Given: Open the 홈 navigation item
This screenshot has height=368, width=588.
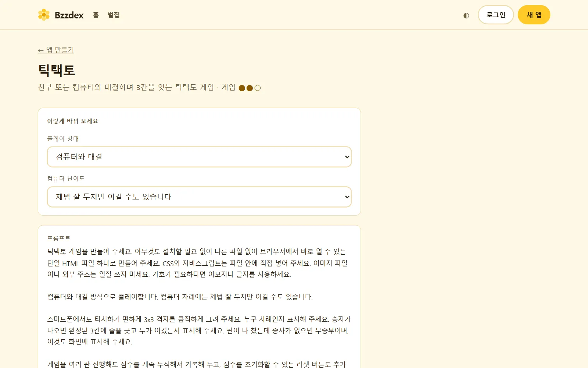Looking at the screenshot, I should (96, 15).
